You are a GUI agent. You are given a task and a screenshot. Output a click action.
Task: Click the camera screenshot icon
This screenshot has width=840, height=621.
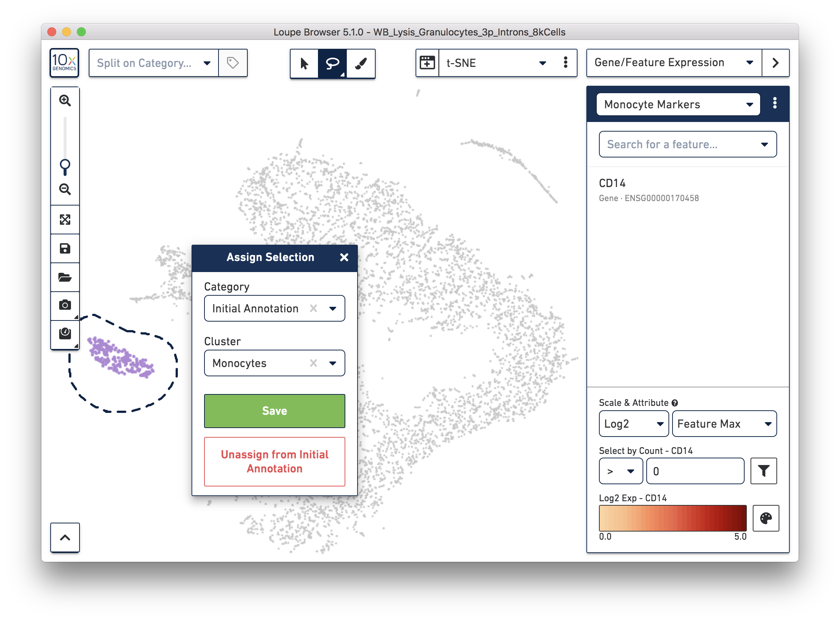[x=65, y=305]
